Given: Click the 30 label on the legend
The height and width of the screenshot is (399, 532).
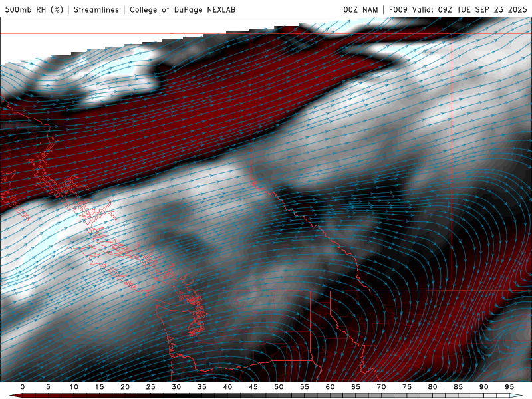Looking at the screenshot, I should pyautogui.click(x=176, y=387).
